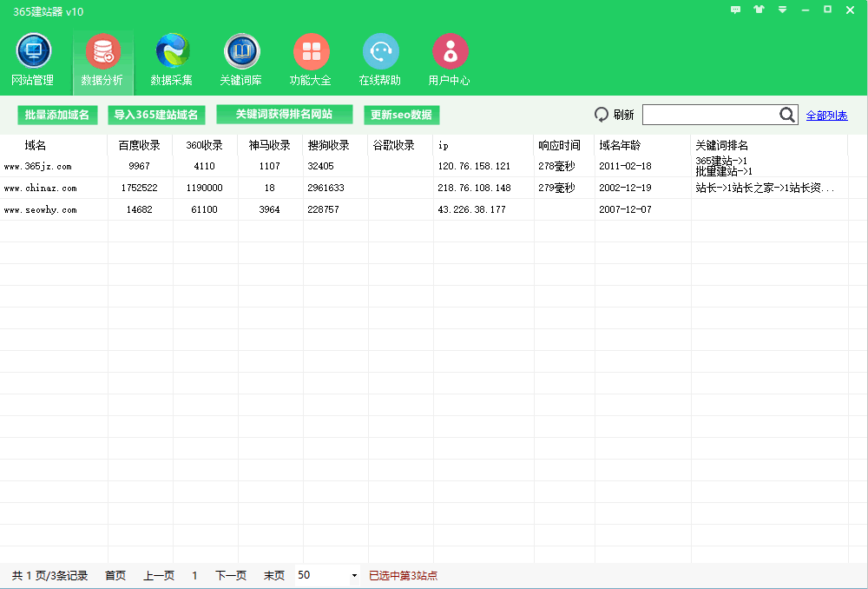Click domain age 2002-12-19
The height and width of the screenshot is (589, 868).
click(625, 188)
